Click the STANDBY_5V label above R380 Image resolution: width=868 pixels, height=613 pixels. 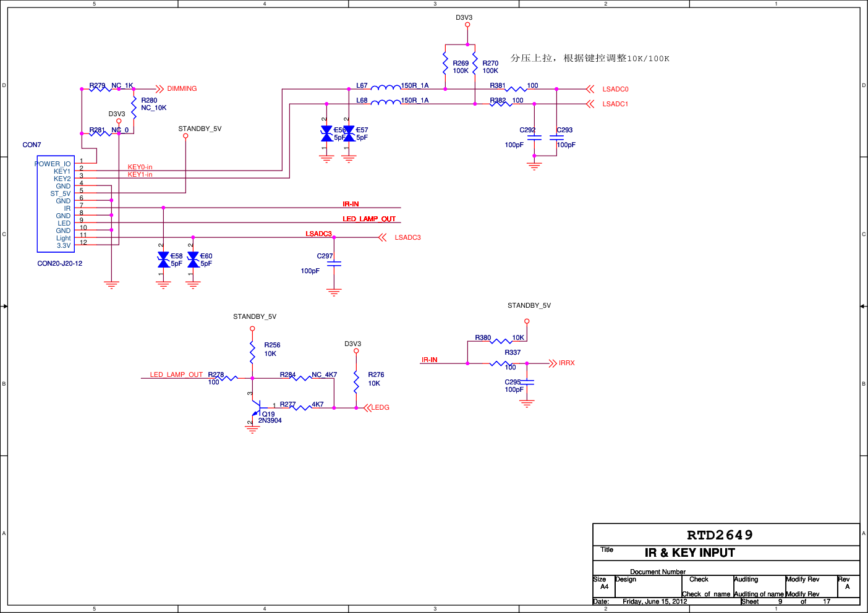(x=529, y=305)
